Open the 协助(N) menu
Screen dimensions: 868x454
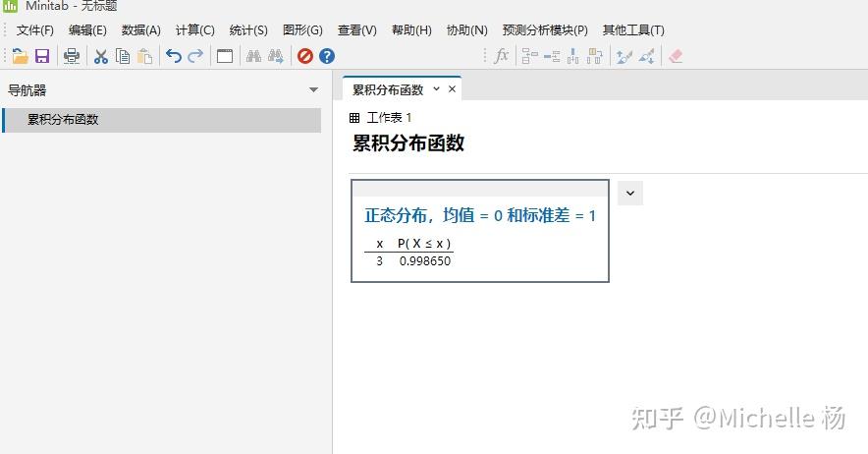pyautogui.click(x=466, y=29)
